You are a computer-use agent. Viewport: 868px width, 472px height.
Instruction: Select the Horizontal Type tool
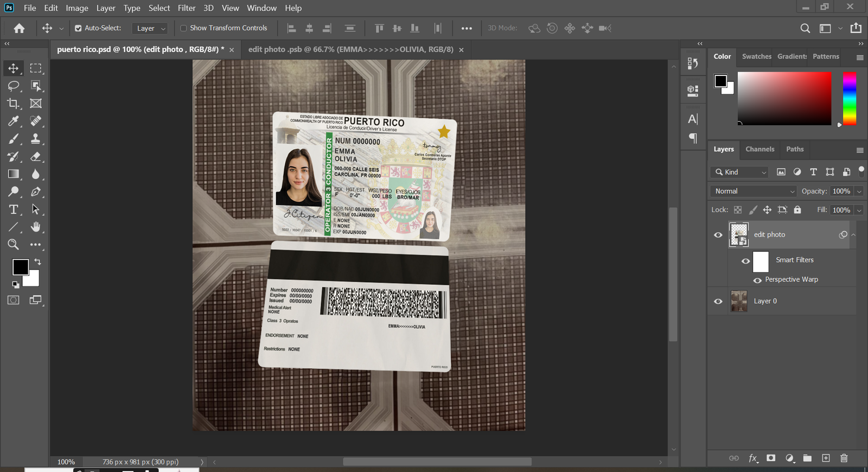click(x=13, y=209)
